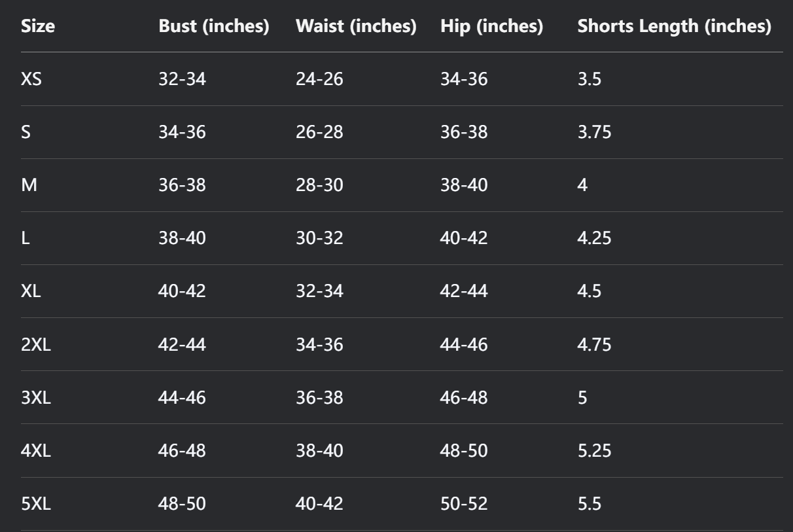Select the M size row label

[28, 186]
